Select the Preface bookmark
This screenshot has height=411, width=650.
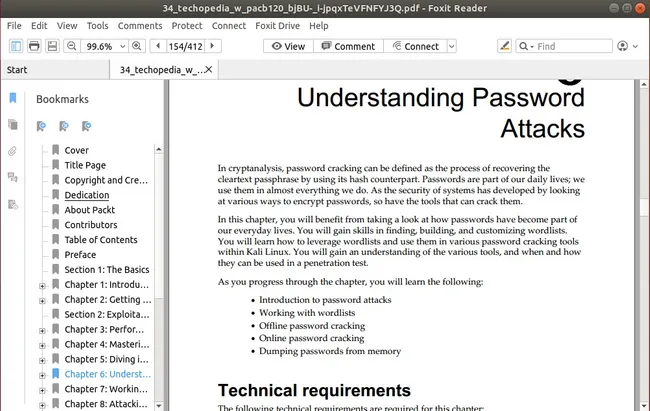pyautogui.click(x=80, y=255)
